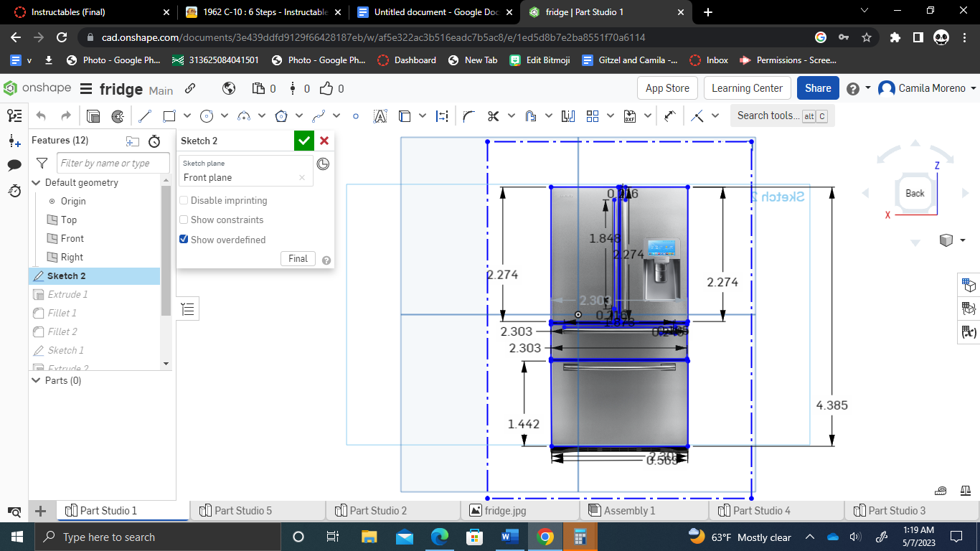Image resolution: width=980 pixels, height=551 pixels.
Task: Select the Center point circle tool
Action: click(207, 115)
